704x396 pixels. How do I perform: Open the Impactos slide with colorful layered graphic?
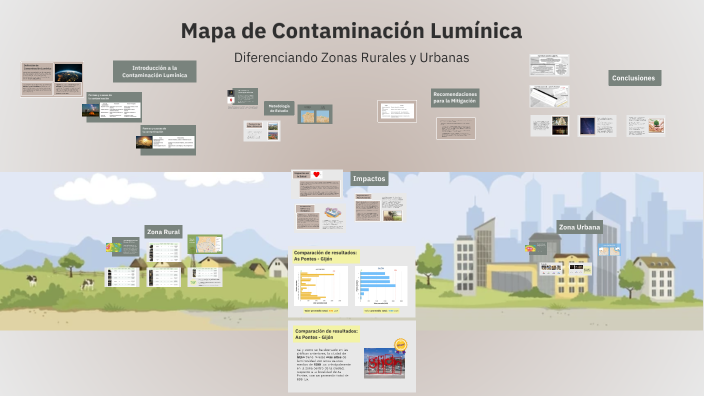coord(321,218)
